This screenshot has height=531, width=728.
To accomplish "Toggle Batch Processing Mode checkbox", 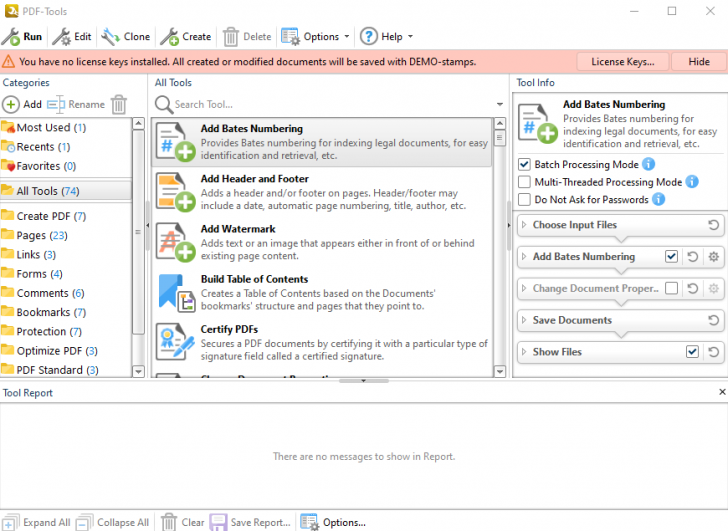I will 524,164.
